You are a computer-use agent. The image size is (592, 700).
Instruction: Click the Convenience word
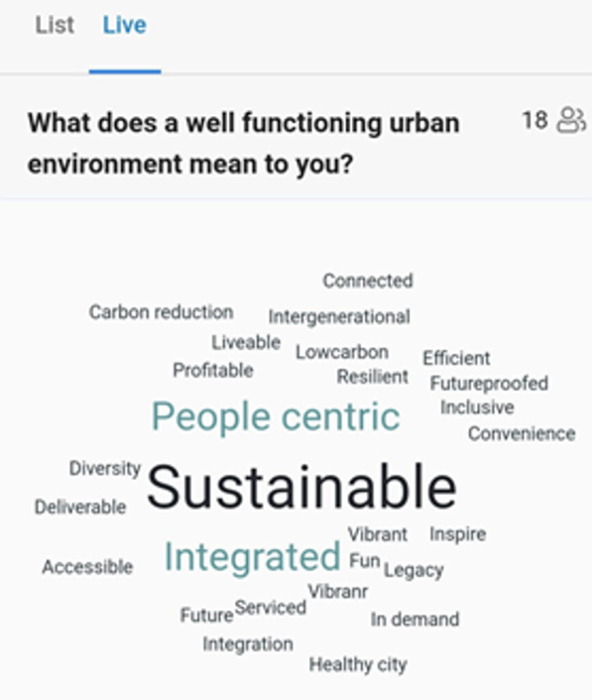coord(522,433)
